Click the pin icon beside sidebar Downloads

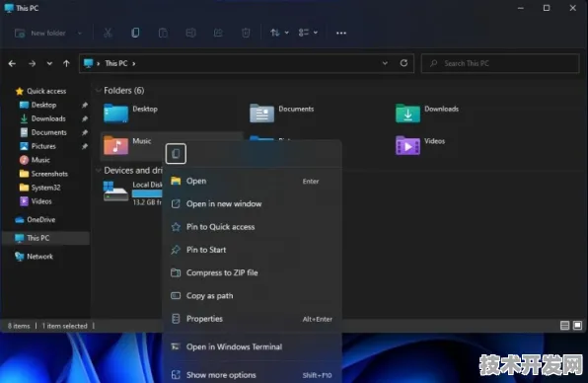point(85,118)
